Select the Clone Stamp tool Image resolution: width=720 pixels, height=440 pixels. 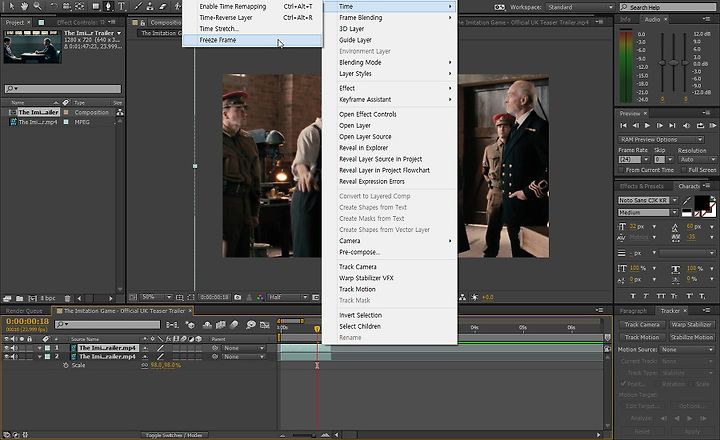[x=150, y=6]
